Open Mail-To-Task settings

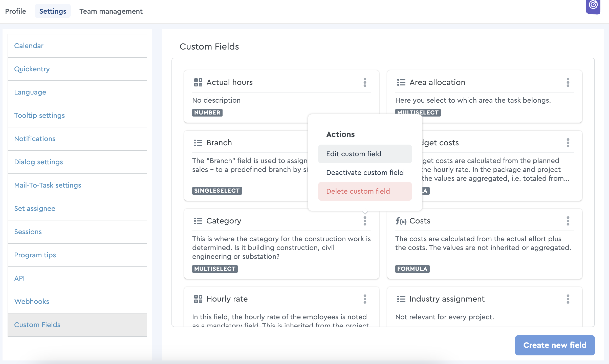[48, 185]
